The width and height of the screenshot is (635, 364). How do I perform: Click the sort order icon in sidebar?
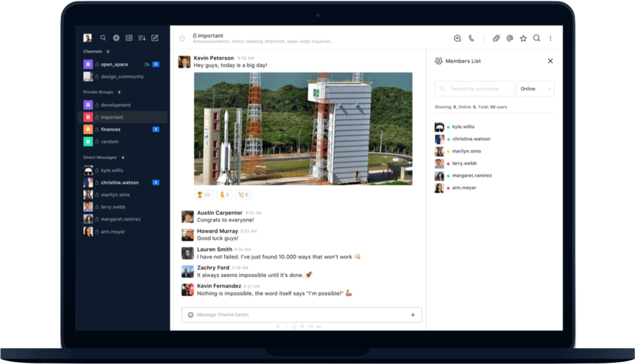click(141, 38)
